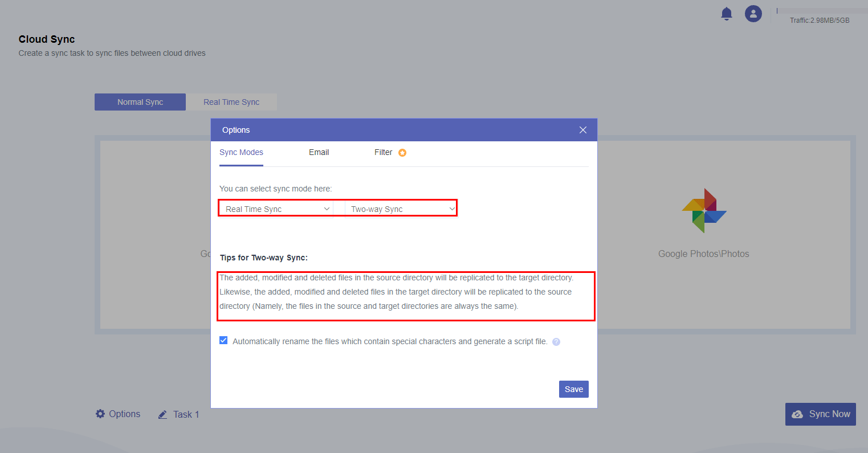Click the pencil icon to edit Task 1
Screen dimensions: 868x453
coord(162,414)
